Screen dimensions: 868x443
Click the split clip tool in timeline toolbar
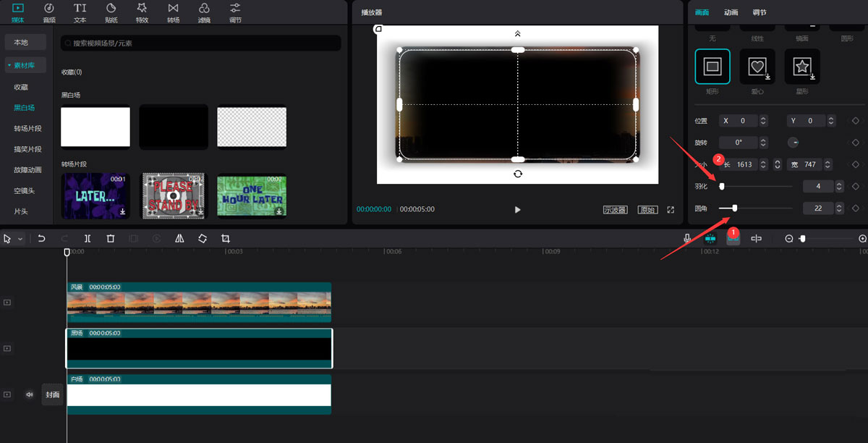tap(88, 238)
